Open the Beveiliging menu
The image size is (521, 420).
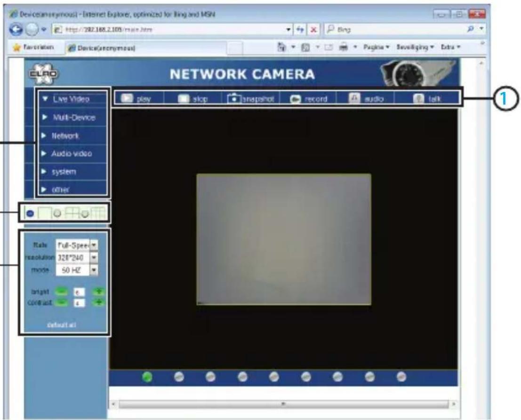pos(415,47)
